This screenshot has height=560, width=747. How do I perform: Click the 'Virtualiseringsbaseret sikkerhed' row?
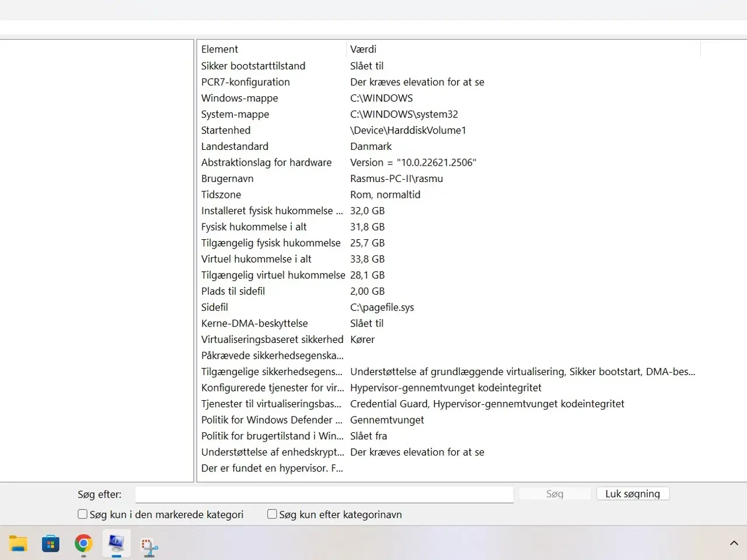click(272, 339)
